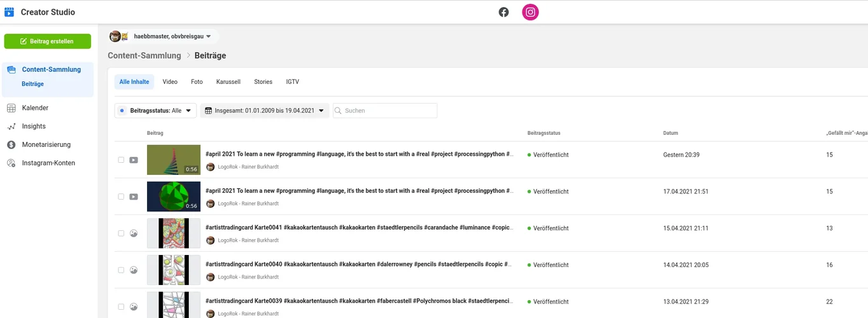The height and width of the screenshot is (318, 868).
Task: Select the checkbox for the Karte0041 post
Action: pos(122,233)
